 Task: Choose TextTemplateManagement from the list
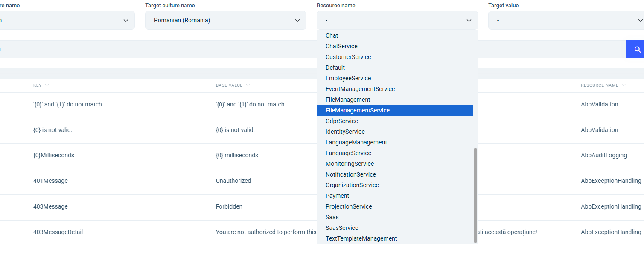click(x=361, y=238)
